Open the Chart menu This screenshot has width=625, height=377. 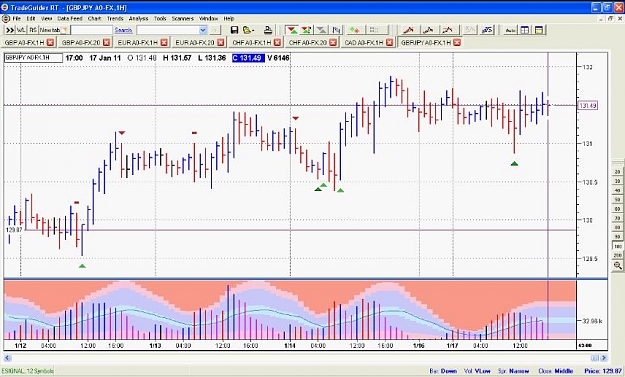(x=94, y=19)
